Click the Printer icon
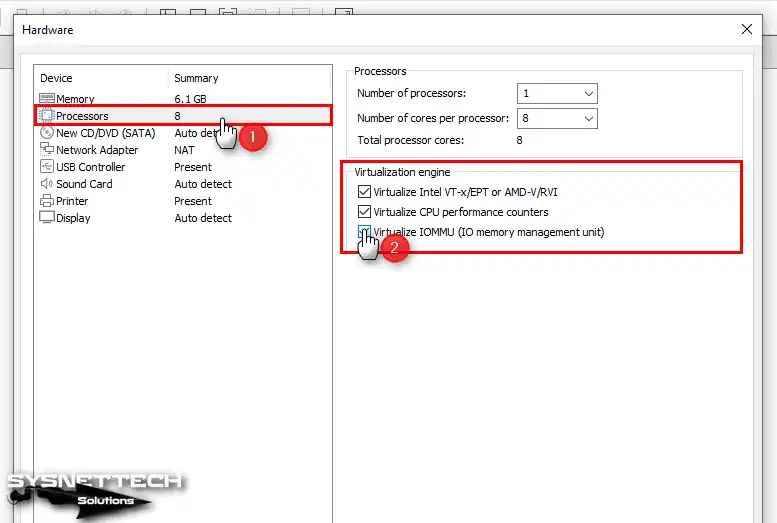The image size is (777, 523). point(47,201)
